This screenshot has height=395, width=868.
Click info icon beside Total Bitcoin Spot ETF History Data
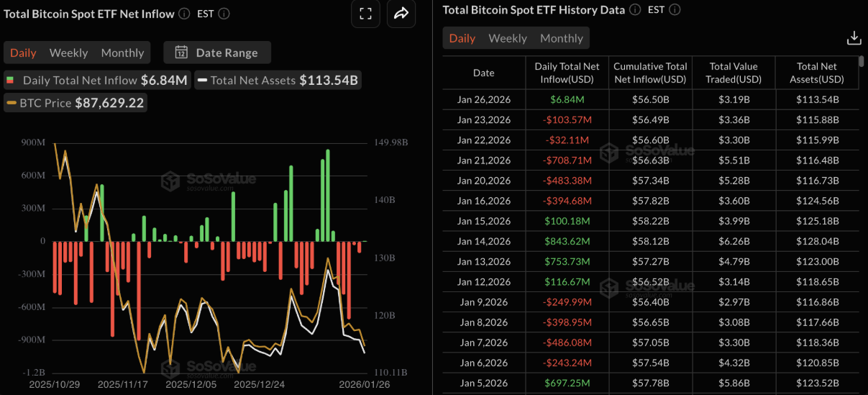tap(635, 10)
